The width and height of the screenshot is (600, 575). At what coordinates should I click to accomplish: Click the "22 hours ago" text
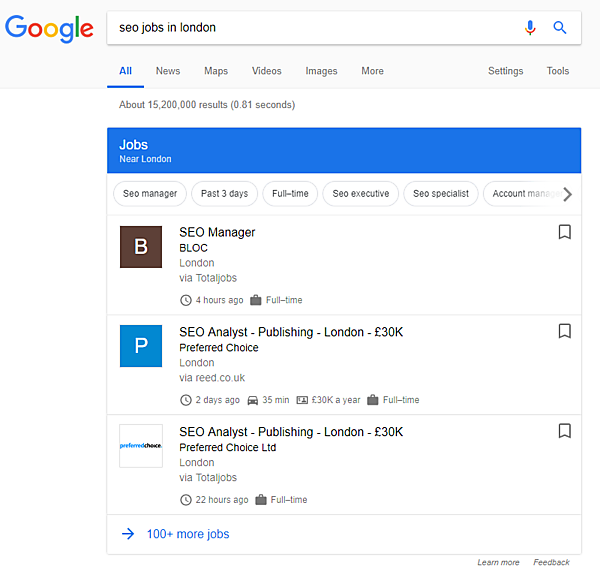coord(222,500)
